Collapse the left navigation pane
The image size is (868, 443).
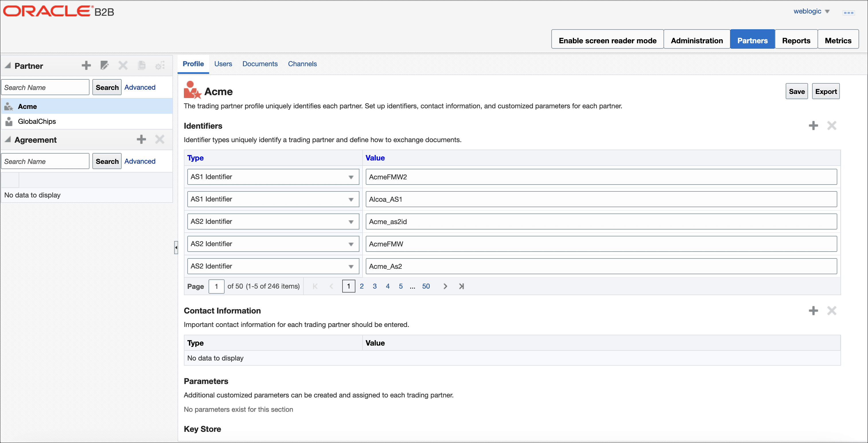[x=176, y=247]
